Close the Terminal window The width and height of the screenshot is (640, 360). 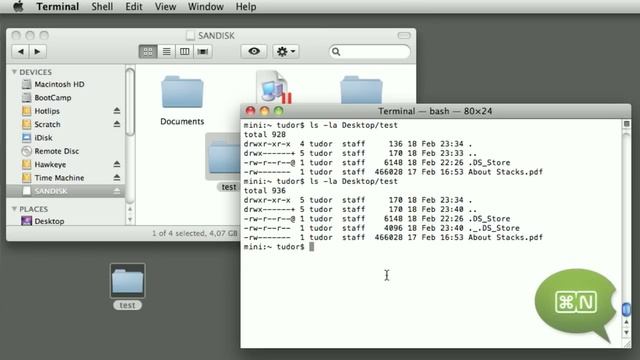pos(250,111)
